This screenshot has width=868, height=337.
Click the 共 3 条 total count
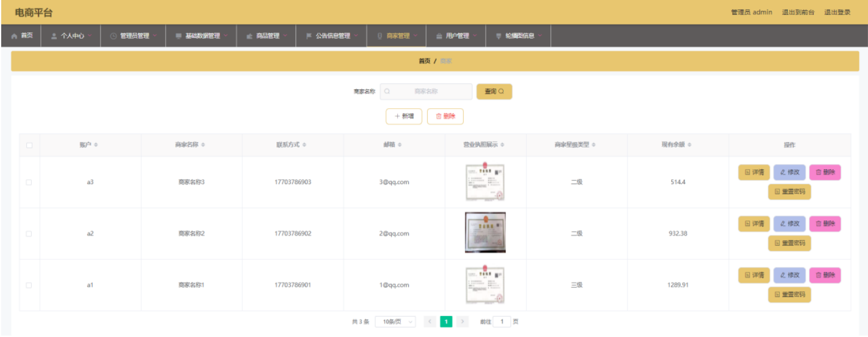(361, 321)
